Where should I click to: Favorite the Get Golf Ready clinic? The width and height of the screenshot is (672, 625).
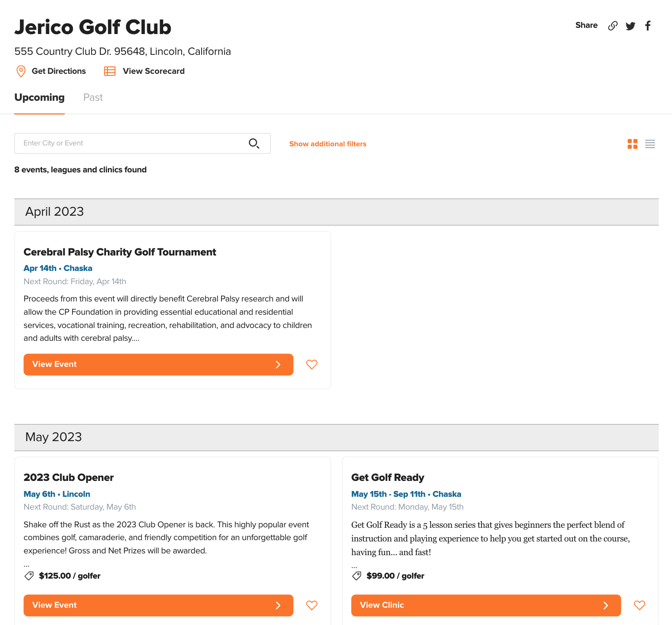[x=639, y=606]
